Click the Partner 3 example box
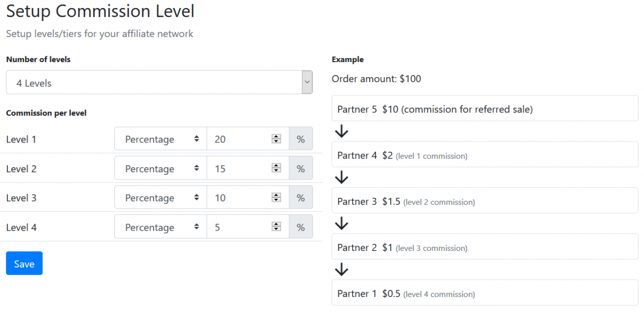 pyautogui.click(x=485, y=200)
